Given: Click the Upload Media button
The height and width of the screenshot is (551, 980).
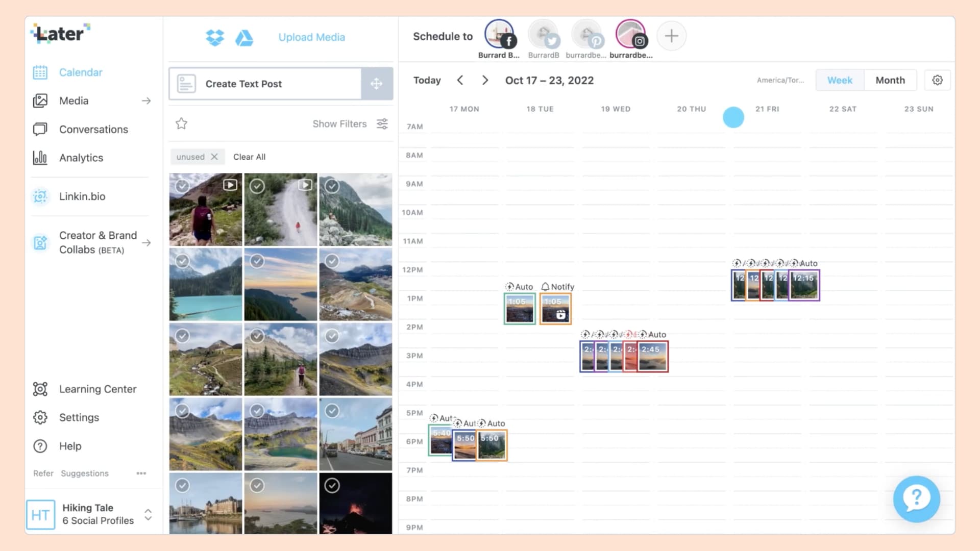Looking at the screenshot, I should pos(311,37).
